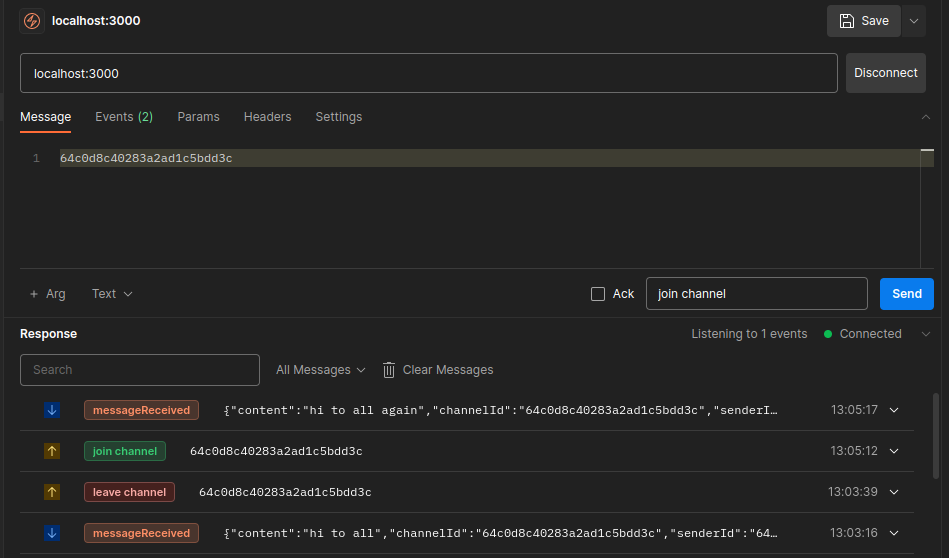
Task: Expand the 13:03:16 message row chevron
Action: tap(894, 533)
